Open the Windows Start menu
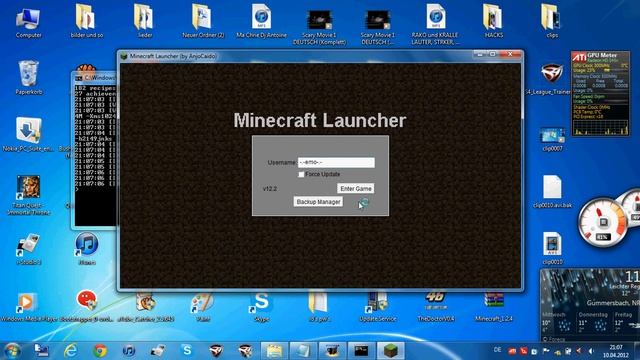 tap(11, 350)
